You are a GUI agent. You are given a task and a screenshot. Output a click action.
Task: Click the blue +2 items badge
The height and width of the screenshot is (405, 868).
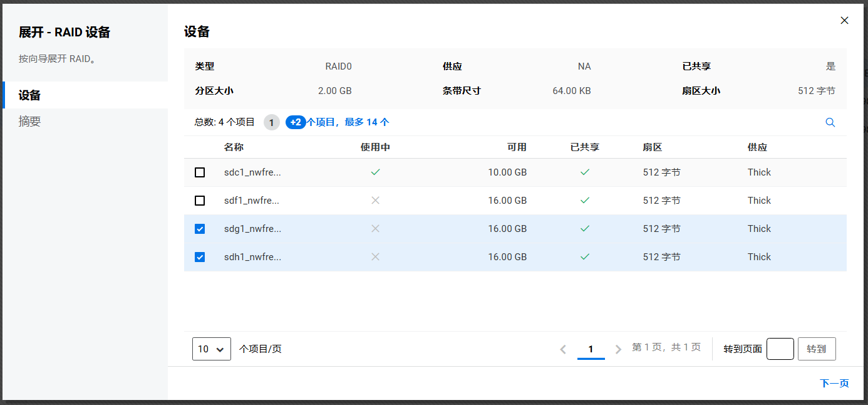(x=296, y=122)
